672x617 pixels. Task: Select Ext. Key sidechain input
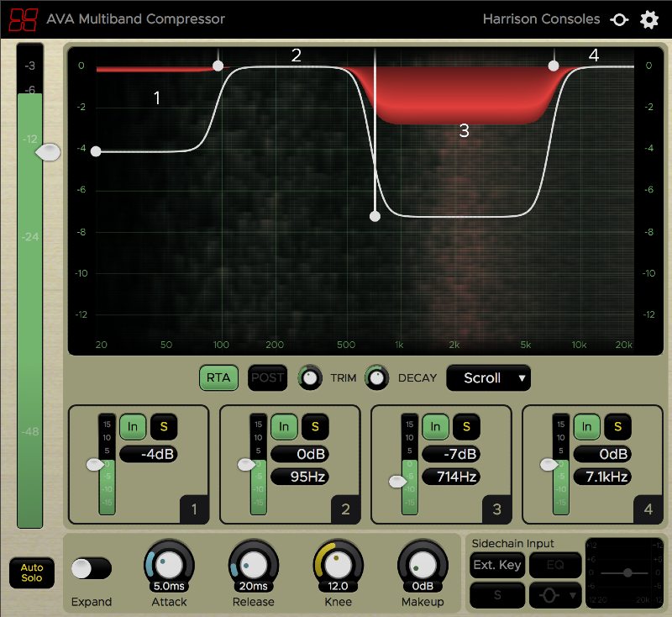click(x=496, y=566)
